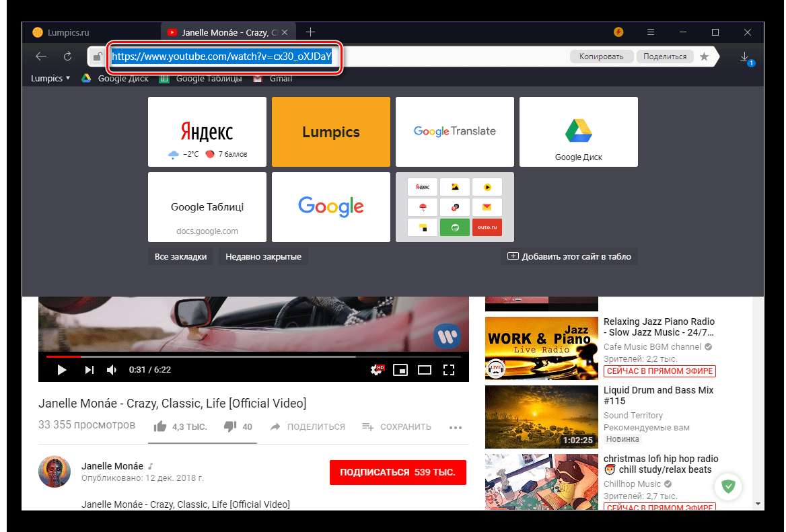Open the Яндекс mini tile in folder
This screenshot has height=532, width=786.
423,187
